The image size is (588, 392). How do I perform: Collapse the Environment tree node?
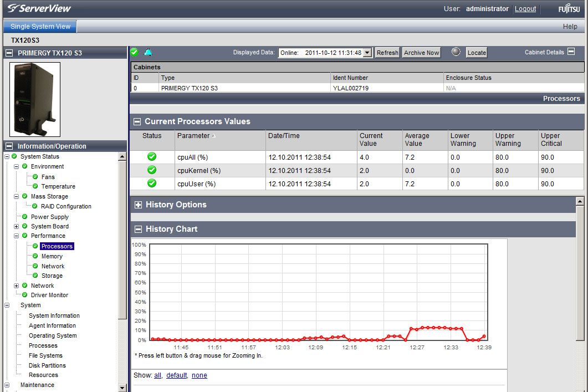16,166
